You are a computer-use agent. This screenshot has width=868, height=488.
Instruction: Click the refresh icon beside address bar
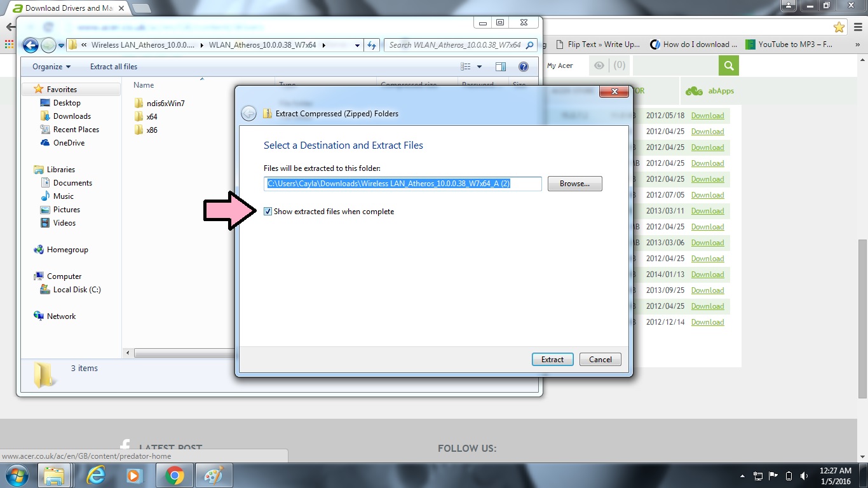[x=373, y=45]
